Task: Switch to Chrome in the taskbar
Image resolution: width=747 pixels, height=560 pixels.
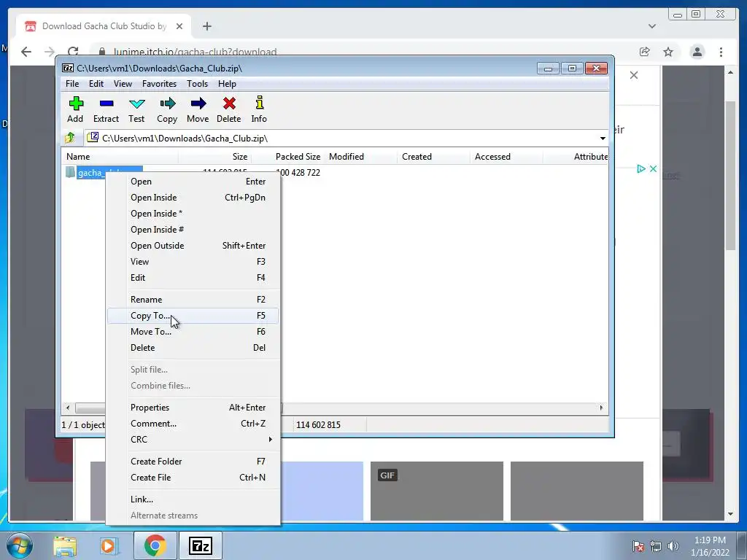Action: pos(155,545)
